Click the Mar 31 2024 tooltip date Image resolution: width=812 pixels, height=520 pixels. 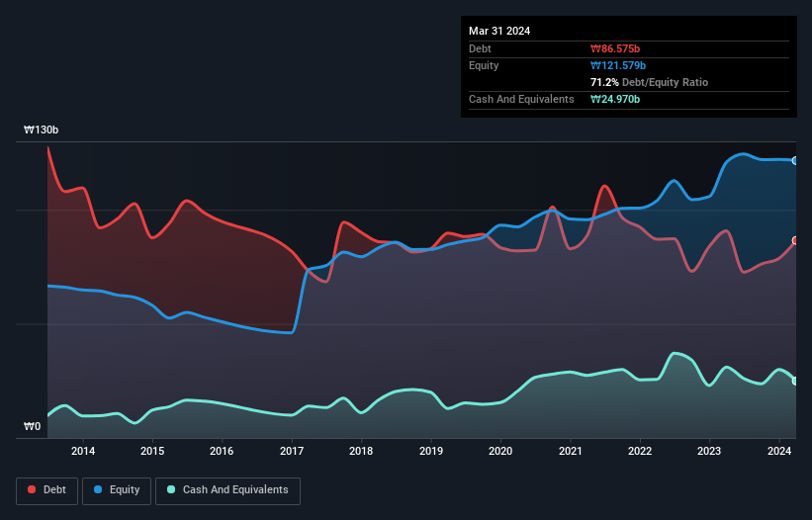(x=499, y=31)
